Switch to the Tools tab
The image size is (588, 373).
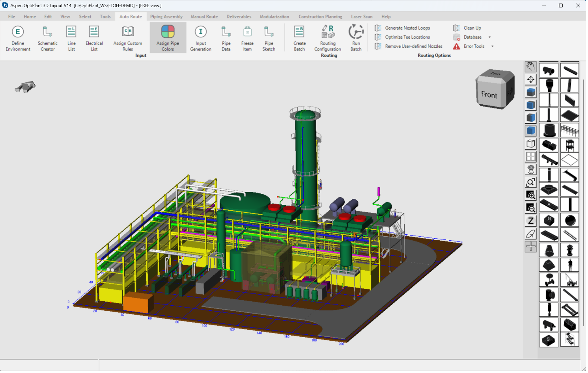click(x=105, y=17)
